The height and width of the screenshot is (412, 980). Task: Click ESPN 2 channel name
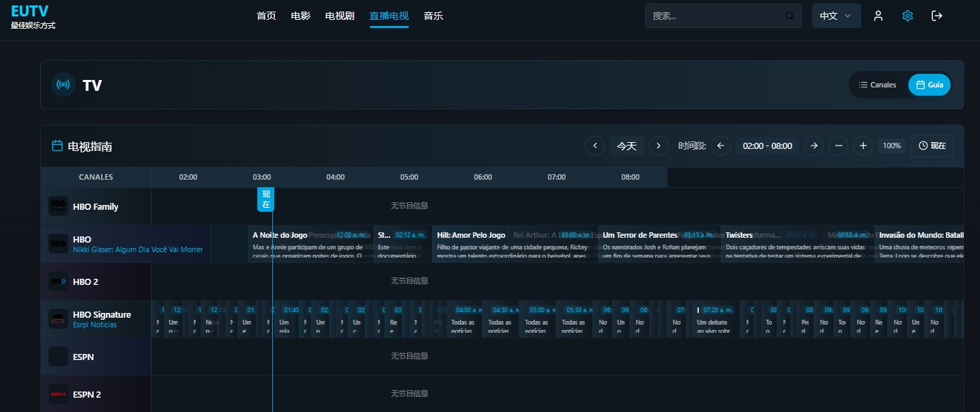tap(87, 394)
